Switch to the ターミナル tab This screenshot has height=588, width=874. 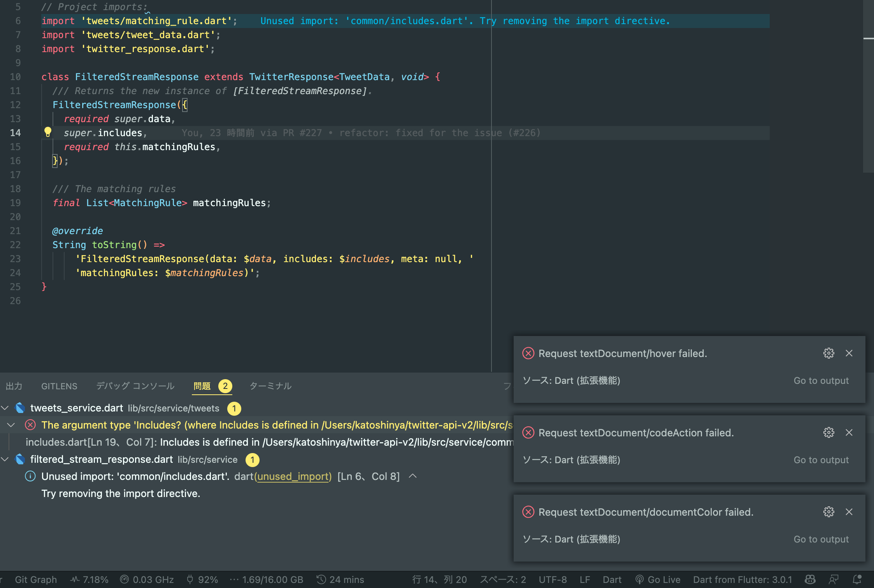[270, 386]
